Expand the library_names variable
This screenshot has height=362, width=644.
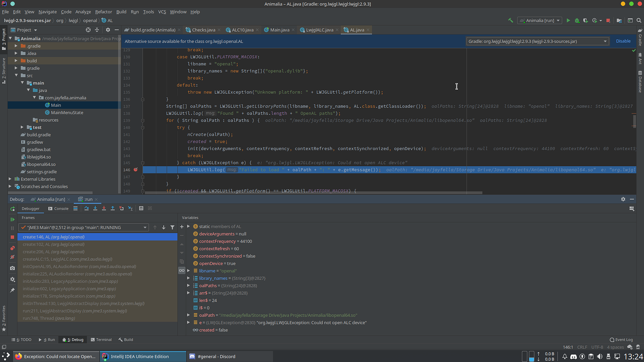click(x=189, y=278)
